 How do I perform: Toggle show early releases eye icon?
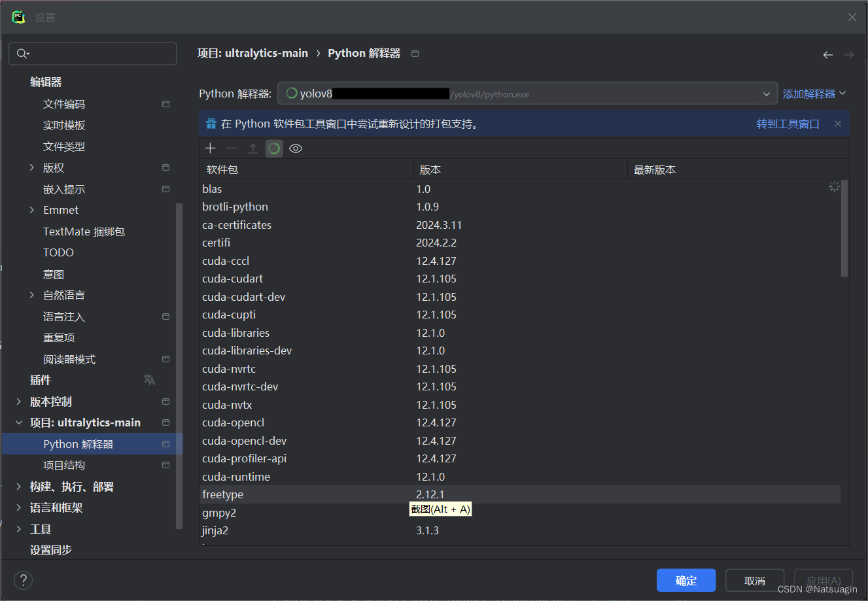[x=296, y=148]
